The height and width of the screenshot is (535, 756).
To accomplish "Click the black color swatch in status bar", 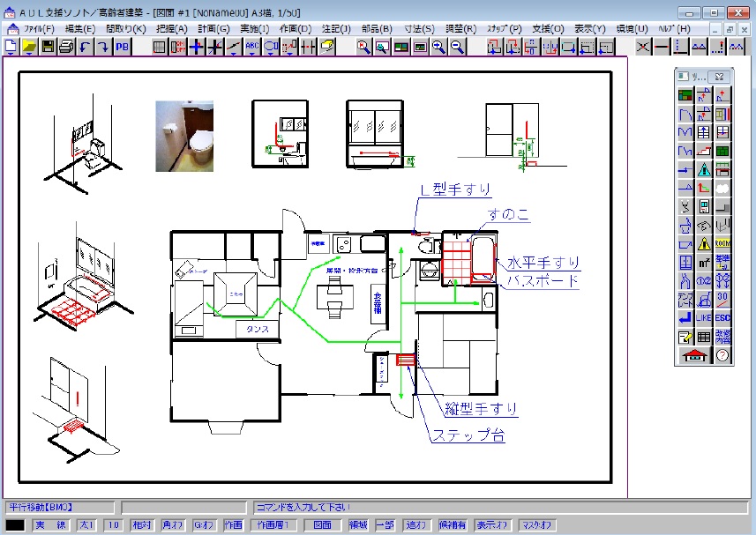I will pyautogui.click(x=16, y=525).
